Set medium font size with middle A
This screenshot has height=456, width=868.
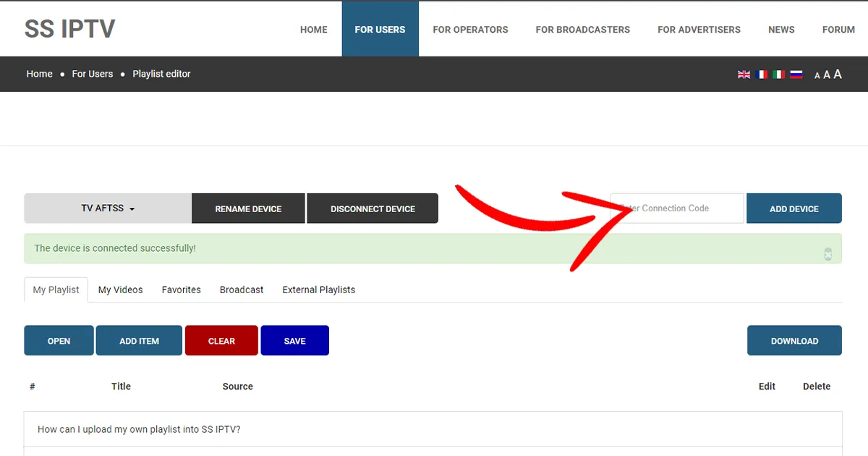[x=827, y=75]
